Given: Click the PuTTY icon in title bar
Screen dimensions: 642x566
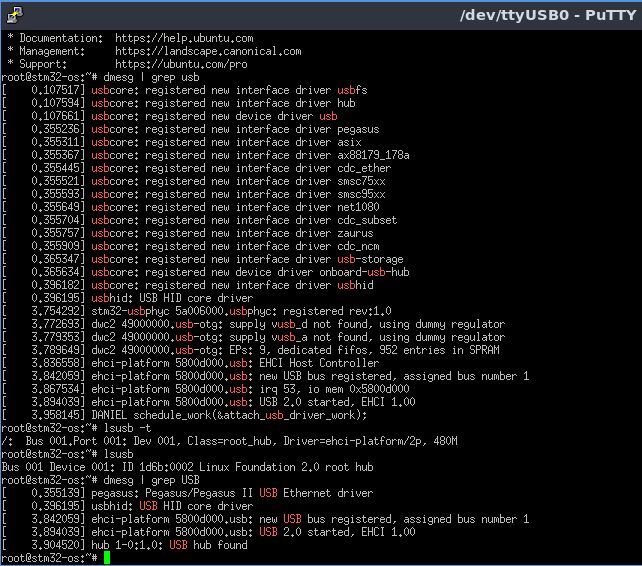Looking at the screenshot, I should tap(15, 15).
